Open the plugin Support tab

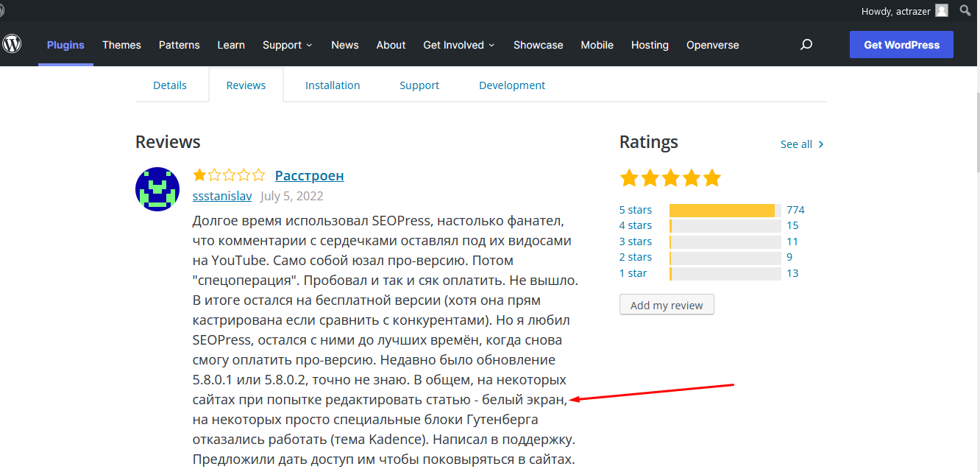[x=419, y=85]
